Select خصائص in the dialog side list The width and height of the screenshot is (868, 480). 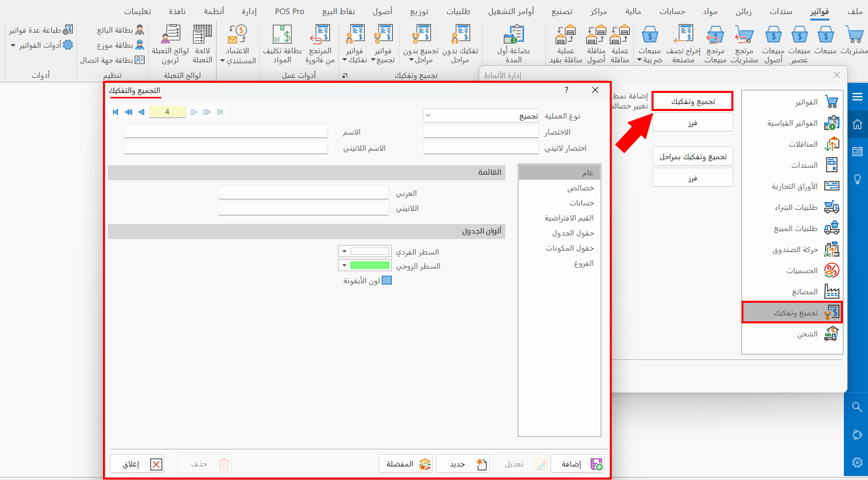[x=560, y=188]
